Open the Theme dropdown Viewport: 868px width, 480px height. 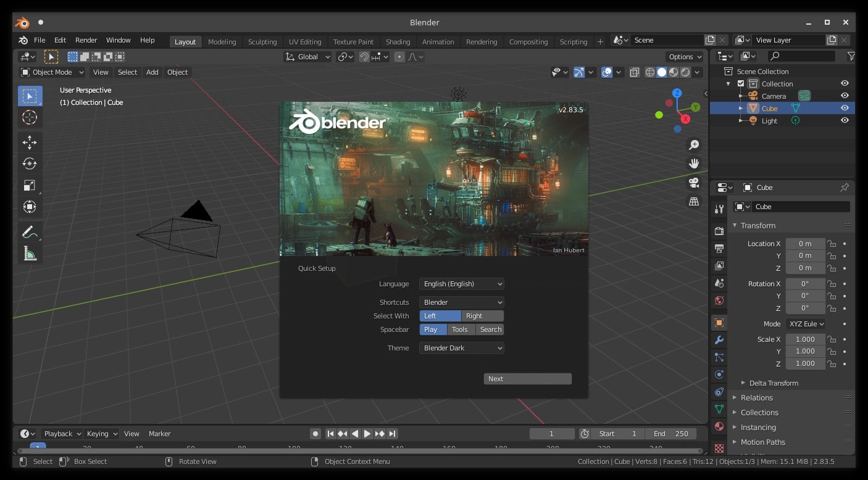tap(461, 347)
